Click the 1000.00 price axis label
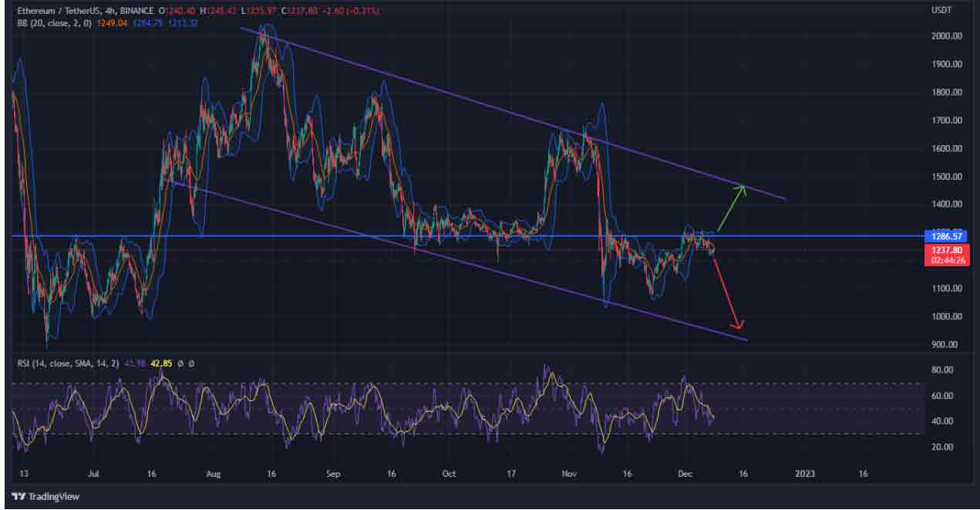This screenshot has width=980, height=510. (945, 316)
